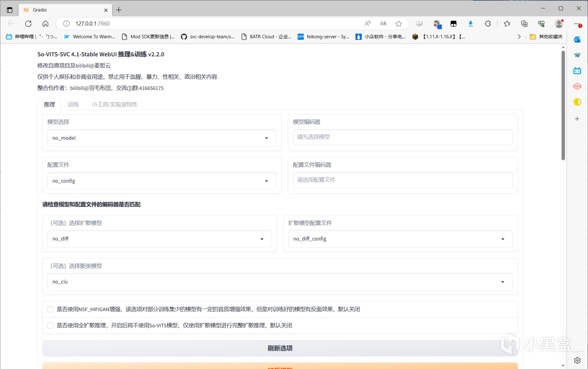Open the favorites list panel
This screenshot has width=588, height=369.
pyautogui.click(x=507, y=24)
